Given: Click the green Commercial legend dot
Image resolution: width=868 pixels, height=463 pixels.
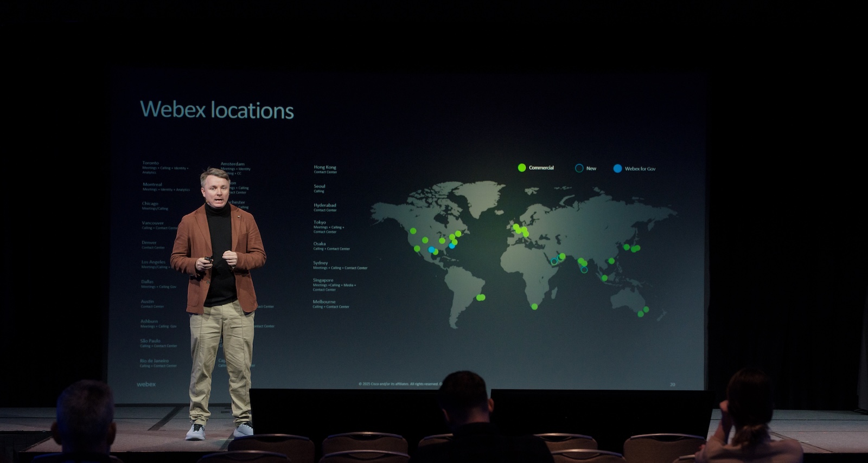Looking at the screenshot, I should [x=522, y=168].
